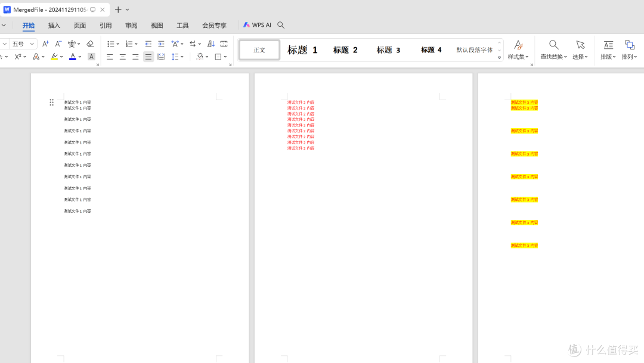Open the 工具 tab

[182, 26]
